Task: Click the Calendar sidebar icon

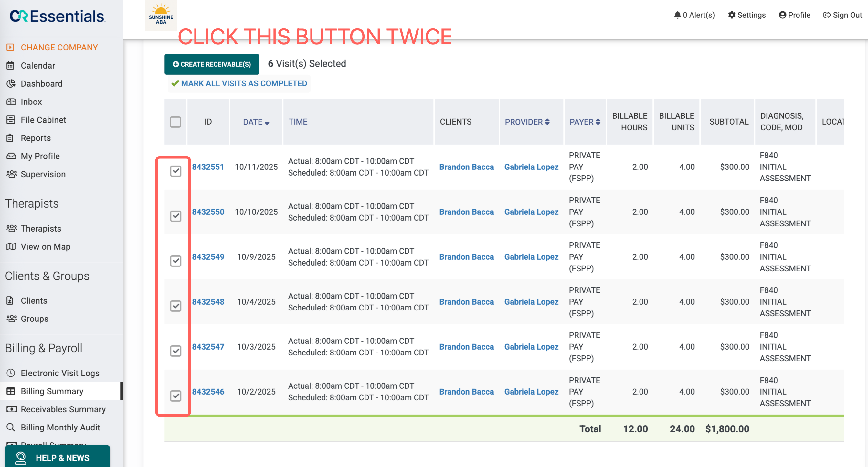Action: (x=10, y=65)
